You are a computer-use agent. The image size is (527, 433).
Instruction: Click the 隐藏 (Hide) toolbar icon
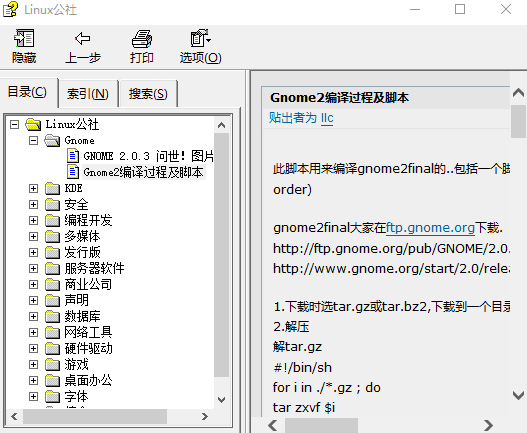pos(24,38)
